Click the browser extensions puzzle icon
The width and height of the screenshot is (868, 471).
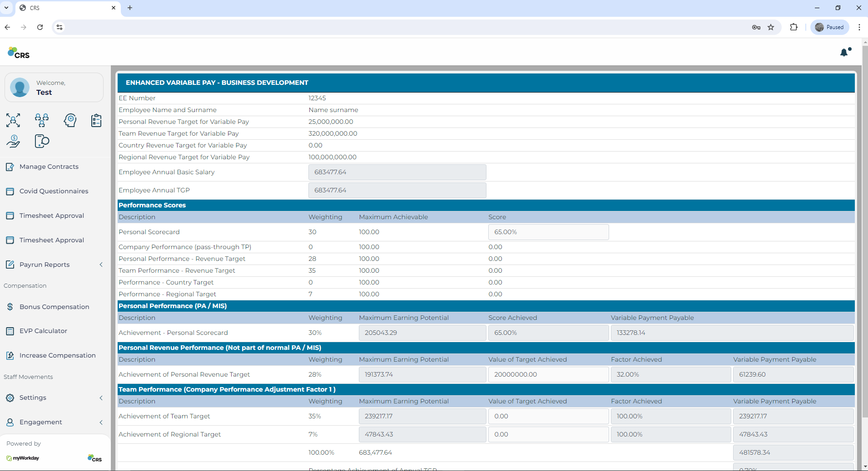click(794, 27)
